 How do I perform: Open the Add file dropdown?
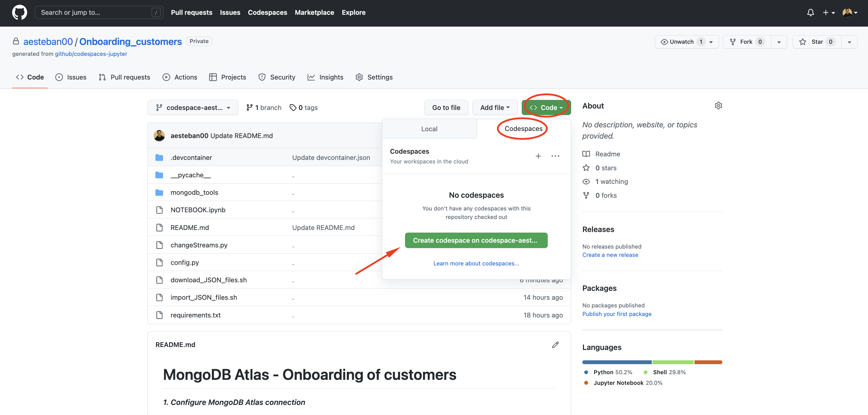tap(494, 108)
